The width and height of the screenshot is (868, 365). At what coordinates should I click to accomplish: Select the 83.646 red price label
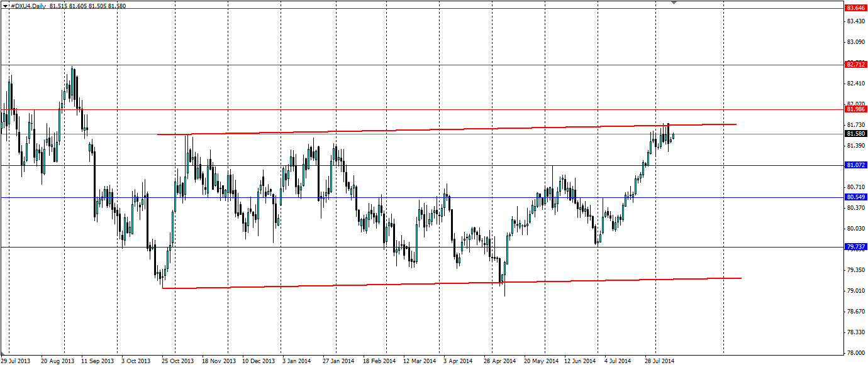855,8
